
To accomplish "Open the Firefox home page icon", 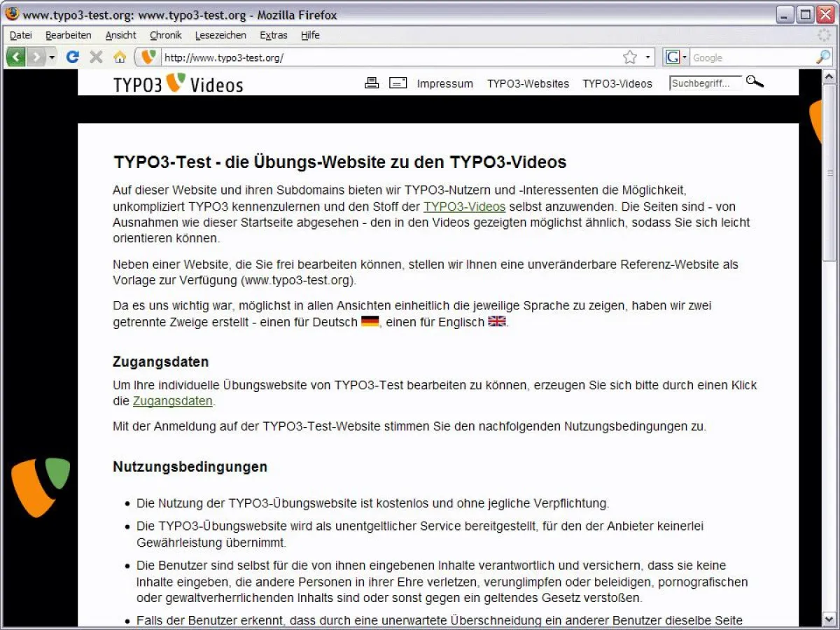I will tap(120, 57).
